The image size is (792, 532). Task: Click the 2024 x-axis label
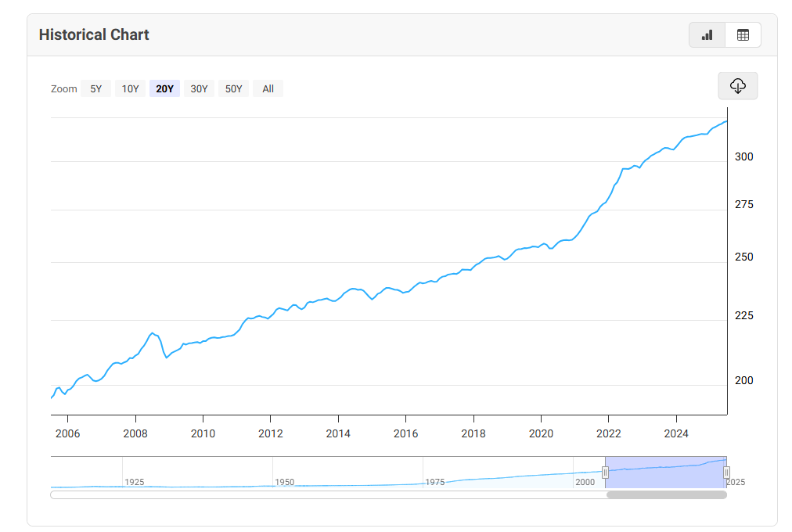[676, 433]
